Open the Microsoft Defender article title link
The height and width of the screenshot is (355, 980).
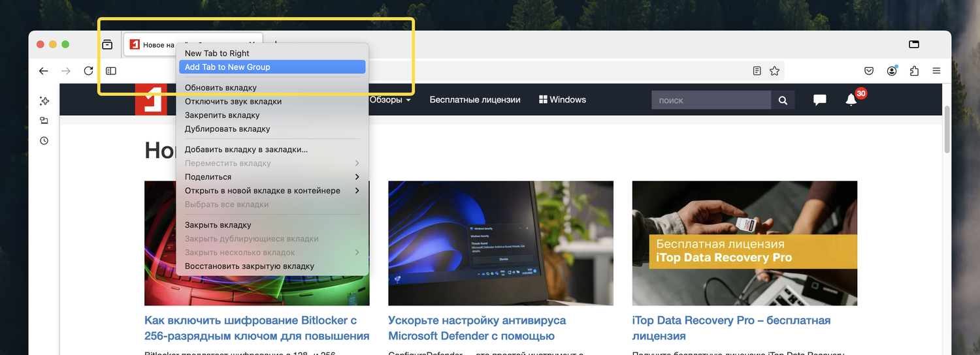[x=477, y=328]
